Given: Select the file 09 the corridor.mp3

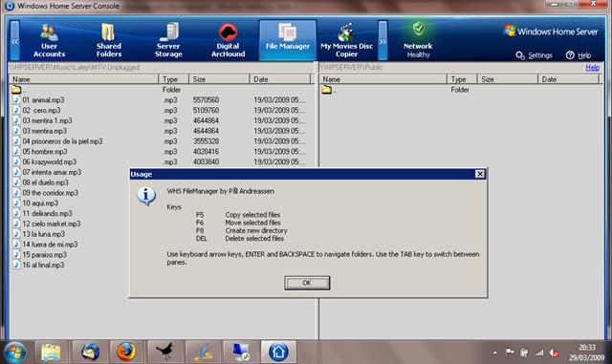Looking at the screenshot, I should 50,193.
